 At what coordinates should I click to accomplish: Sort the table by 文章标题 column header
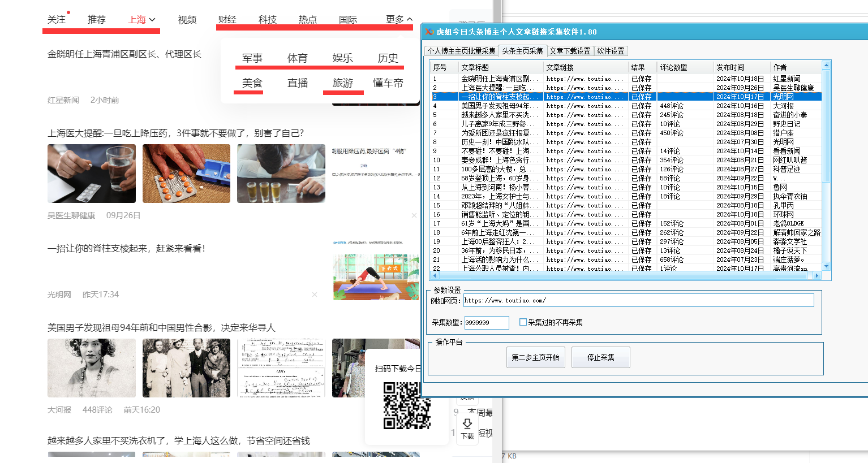click(x=501, y=67)
